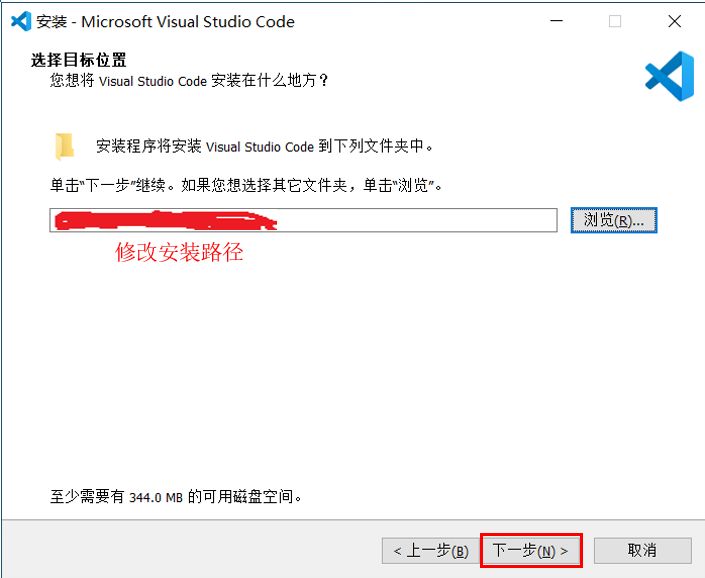Click the yellow folder icon
Screen dimensions: 705x578
(64, 147)
